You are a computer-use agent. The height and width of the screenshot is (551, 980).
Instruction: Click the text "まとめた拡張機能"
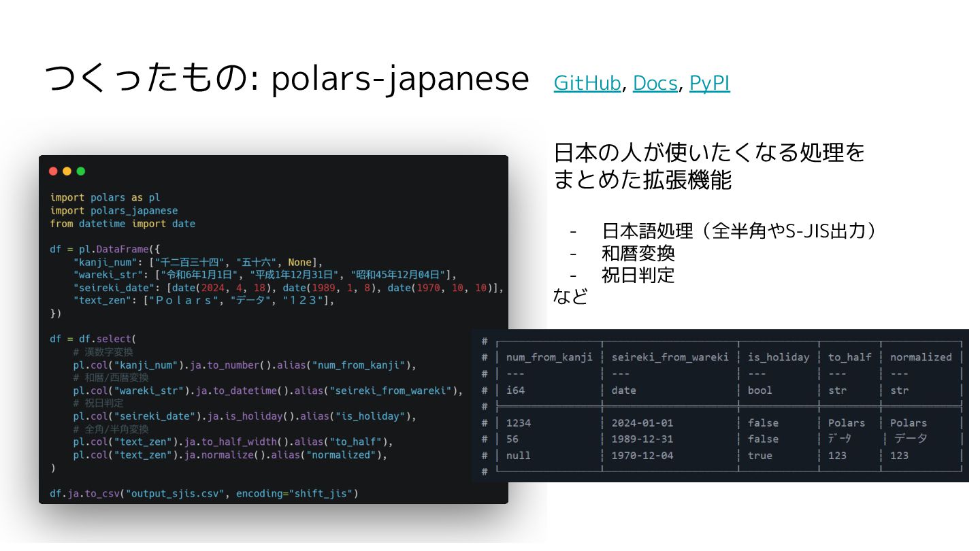coord(642,180)
